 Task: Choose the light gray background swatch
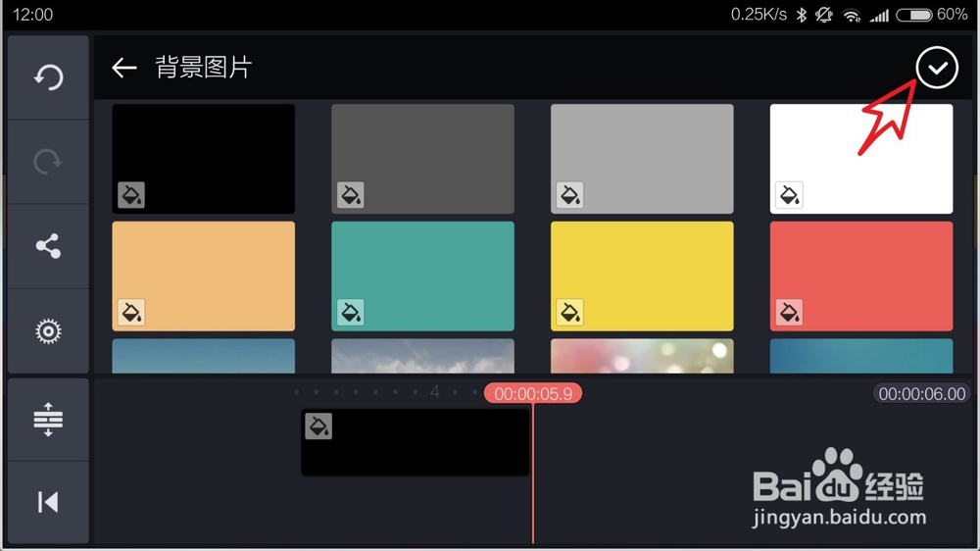642,159
